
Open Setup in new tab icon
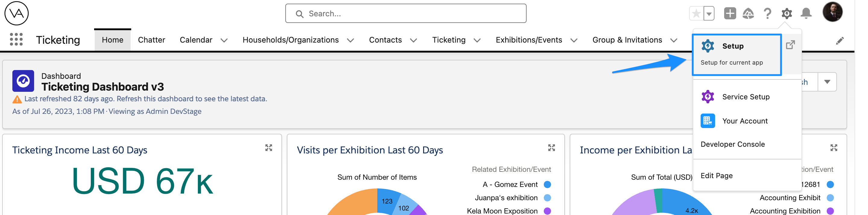pyautogui.click(x=790, y=45)
